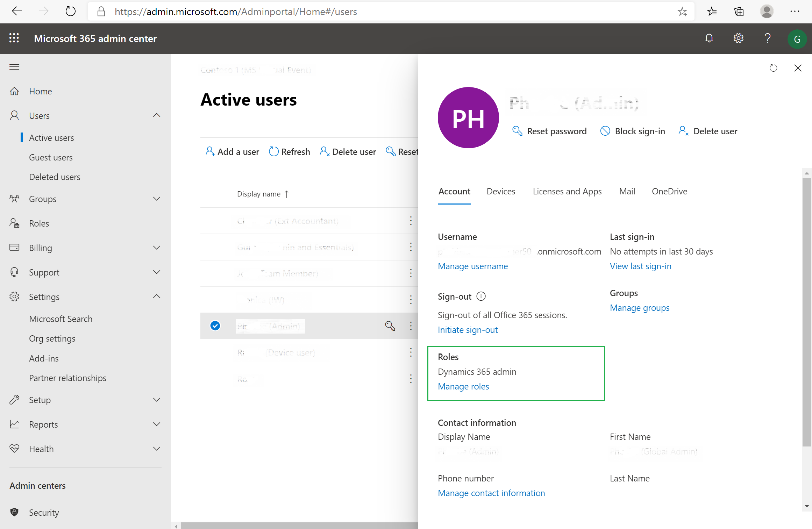Select the Mail tab

pos(627,191)
